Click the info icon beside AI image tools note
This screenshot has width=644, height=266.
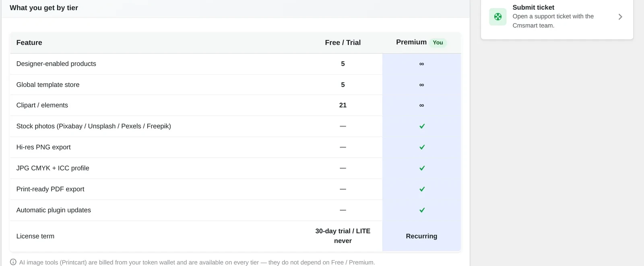pyautogui.click(x=13, y=262)
